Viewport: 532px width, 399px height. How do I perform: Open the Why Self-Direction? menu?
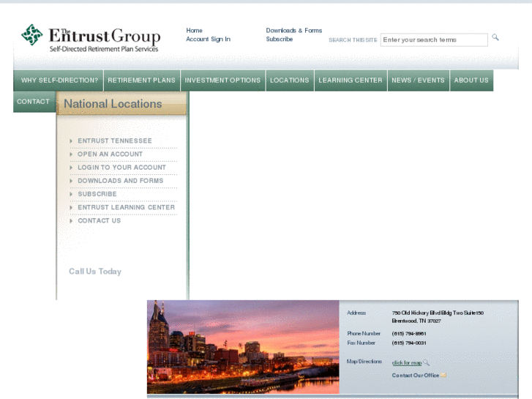click(59, 81)
